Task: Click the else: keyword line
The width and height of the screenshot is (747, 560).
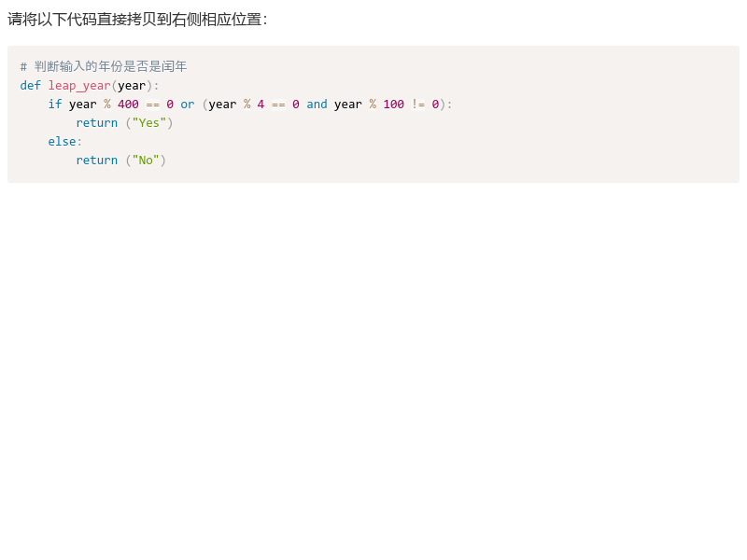Action: click(64, 142)
